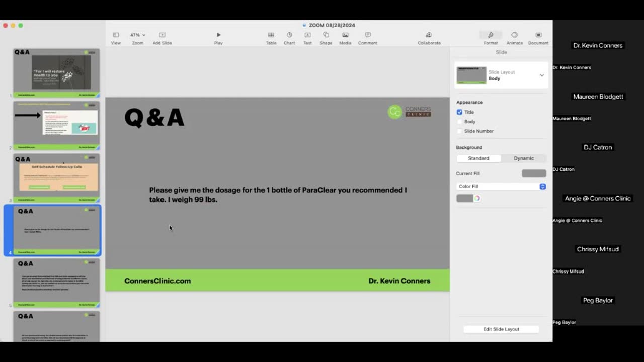Open the 47% Zoom dropdown
Viewport: 644px width, 362px height.
(x=137, y=38)
